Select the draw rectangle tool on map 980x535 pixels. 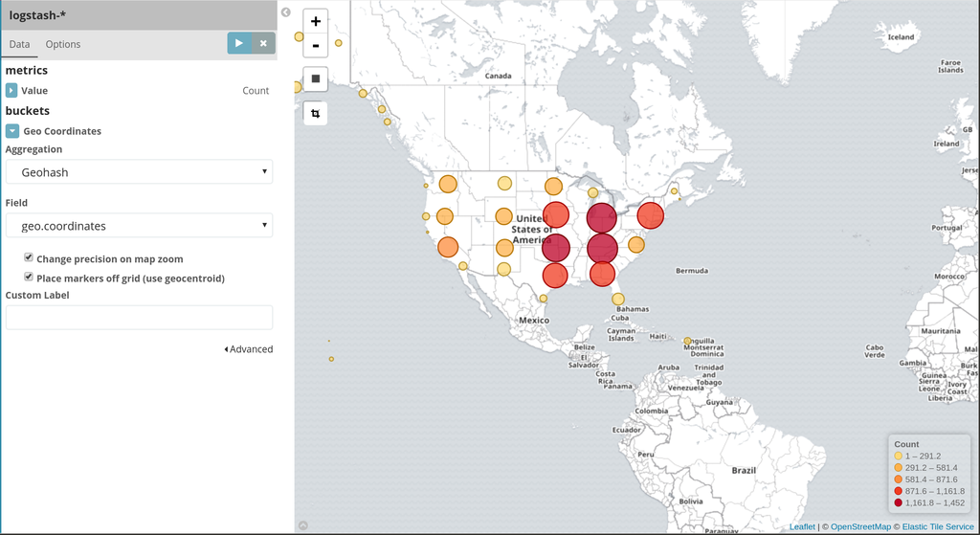click(x=315, y=78)
